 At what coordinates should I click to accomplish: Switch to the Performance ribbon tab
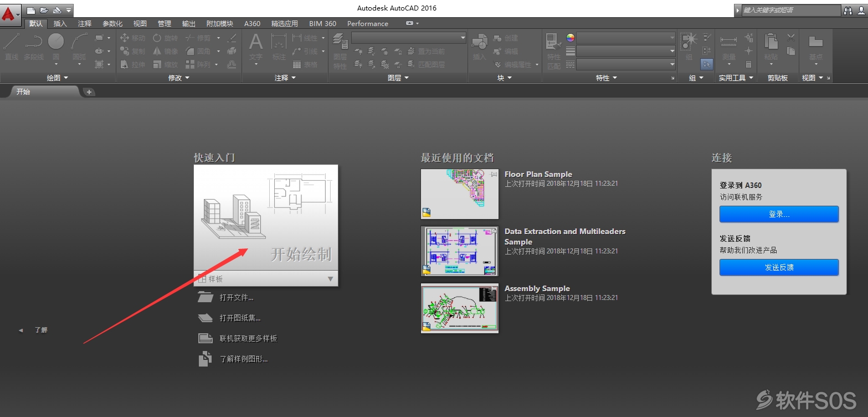[x=368, y=24]
